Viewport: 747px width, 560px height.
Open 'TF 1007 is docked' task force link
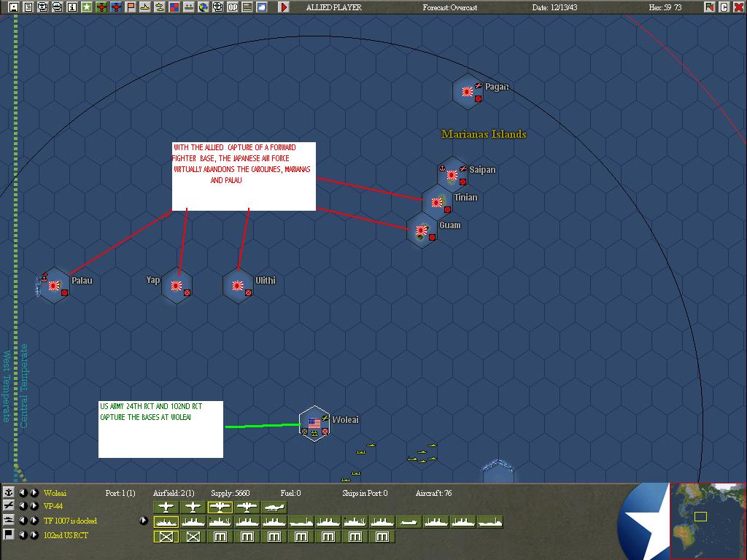click(70, 521)
